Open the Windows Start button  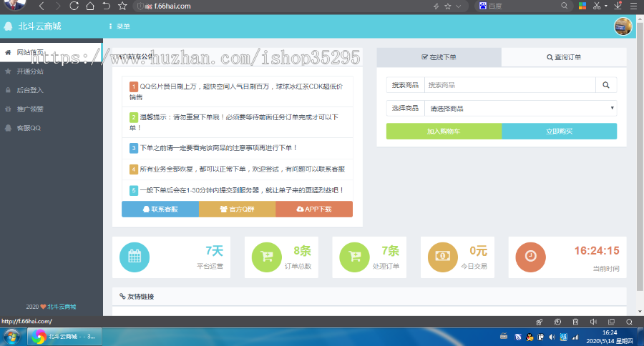(x=11, y=337)
